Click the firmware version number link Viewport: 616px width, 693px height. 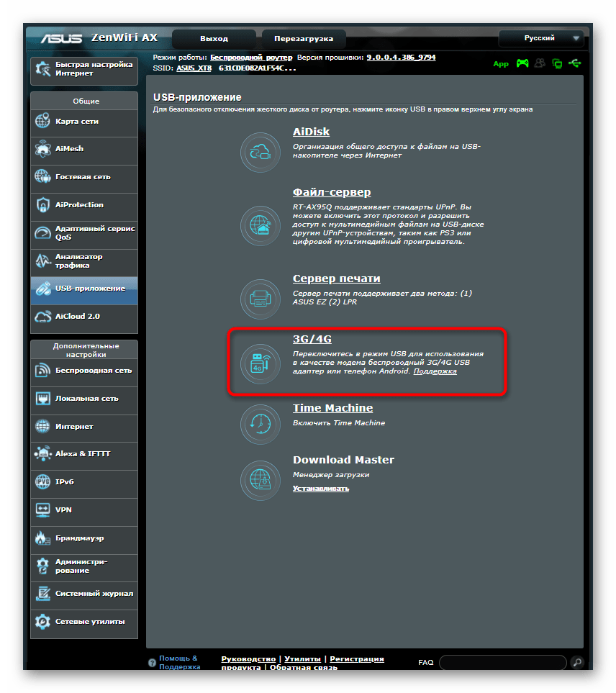(401, 57)
